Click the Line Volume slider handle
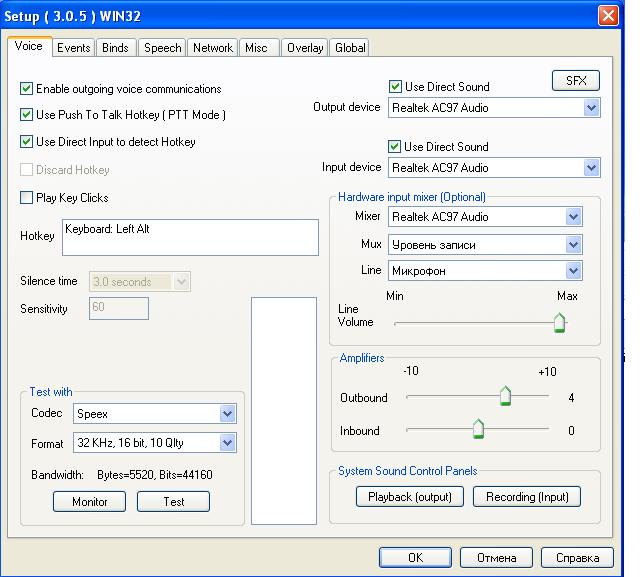The width and height of the screenshot is (640, 577). point(560,323)
